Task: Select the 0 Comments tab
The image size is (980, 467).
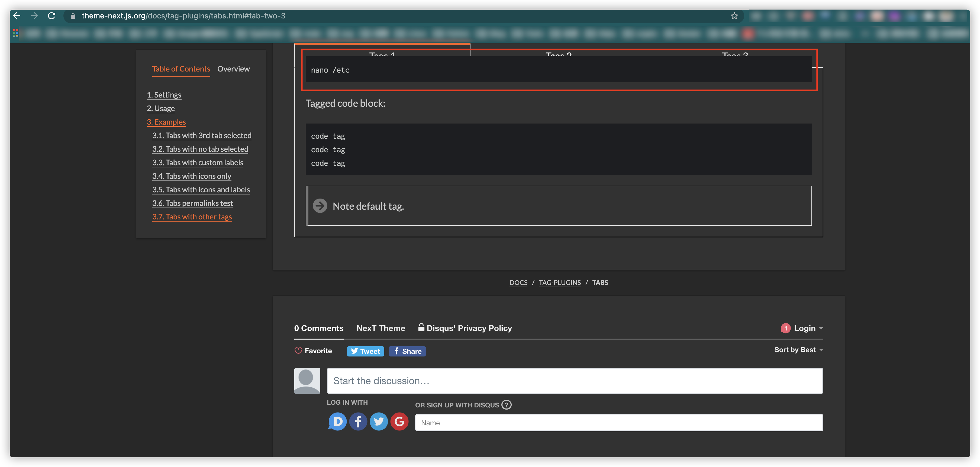Action: click(x=318, y=328)
